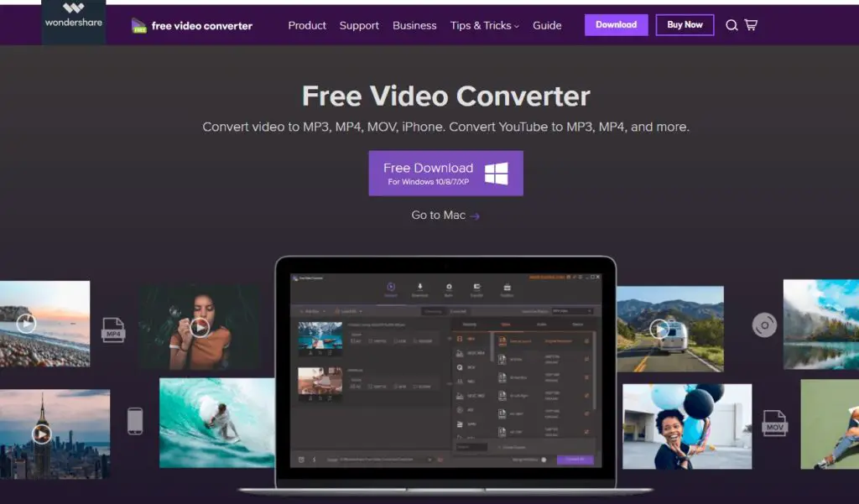The height and width of the screenshot is (504, 859).
Task: Click the Free Download for Windows button
Action: click(x=445, y=172)
